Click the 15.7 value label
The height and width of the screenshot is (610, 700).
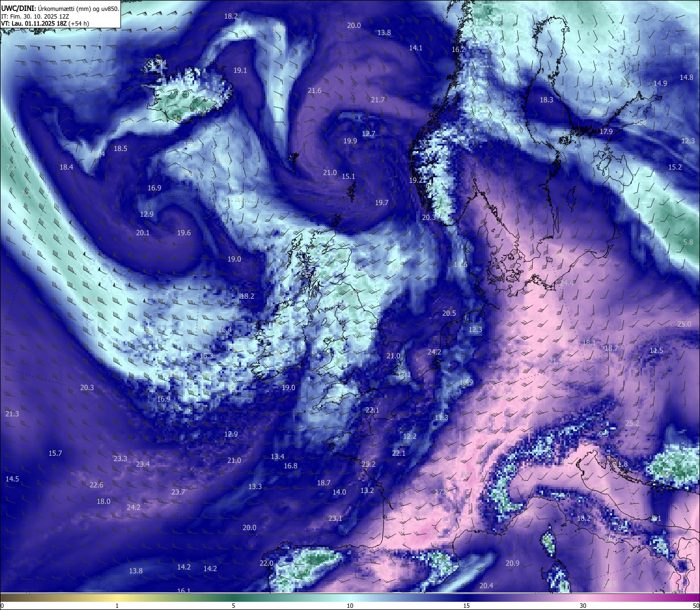click(55, 454)
